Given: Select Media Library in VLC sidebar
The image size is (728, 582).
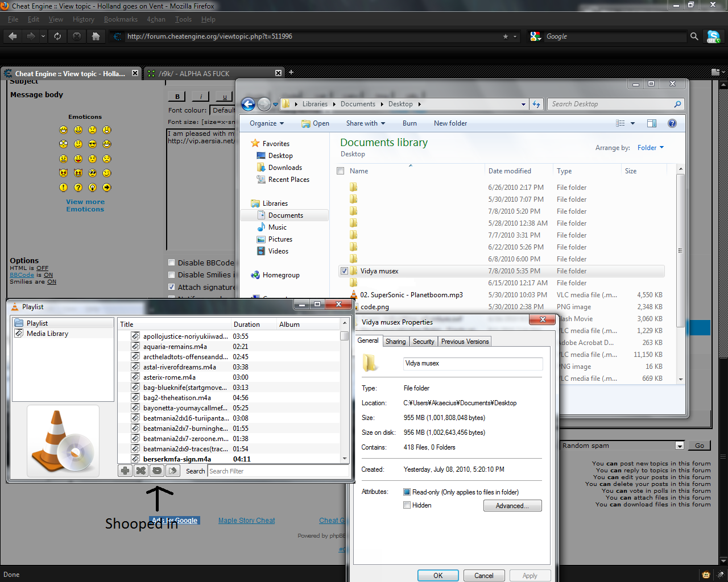Looking at the screenshot, I should [47, 334].
